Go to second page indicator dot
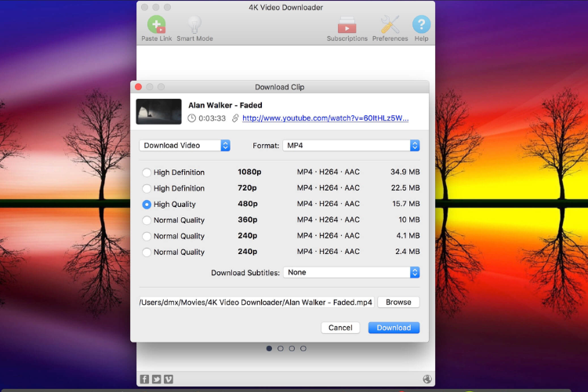Image resolution: width=588 pixels, height=392 pixels. tap(280, 348)
